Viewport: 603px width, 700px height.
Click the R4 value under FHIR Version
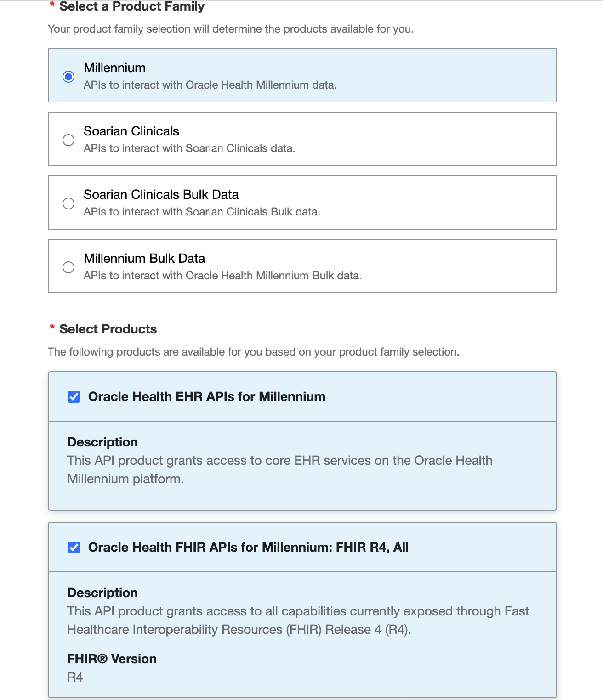click(x=75, y=677)
